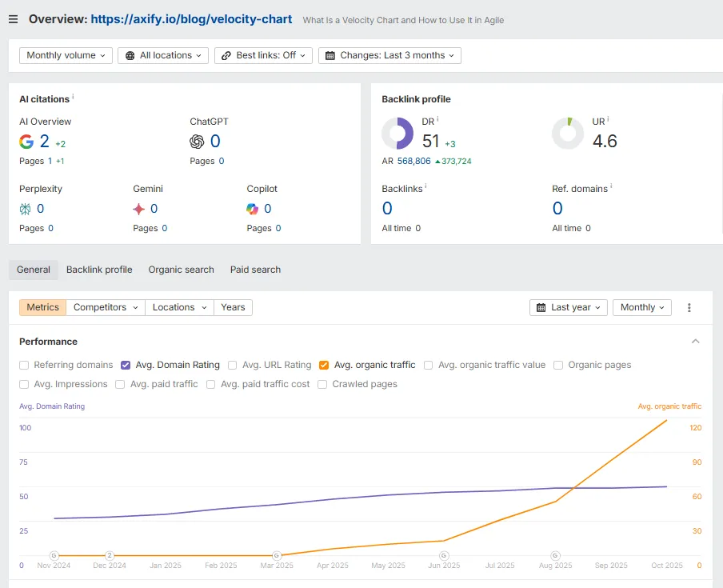Viewport: 723px width, 588px height.
Task: Click the Google AI Overview icon
Action: pyautogui.click(x=26, y=142)
